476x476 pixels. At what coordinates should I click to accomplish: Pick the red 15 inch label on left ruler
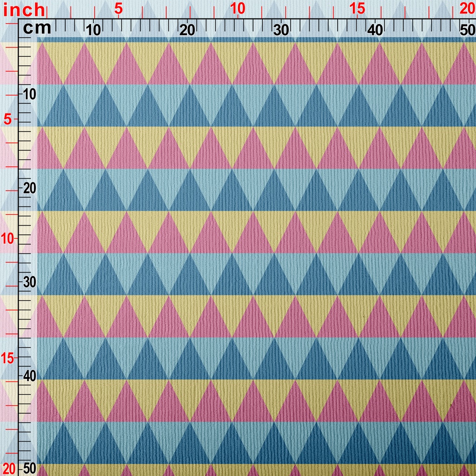pyautogui.click(x=8, y=358)
